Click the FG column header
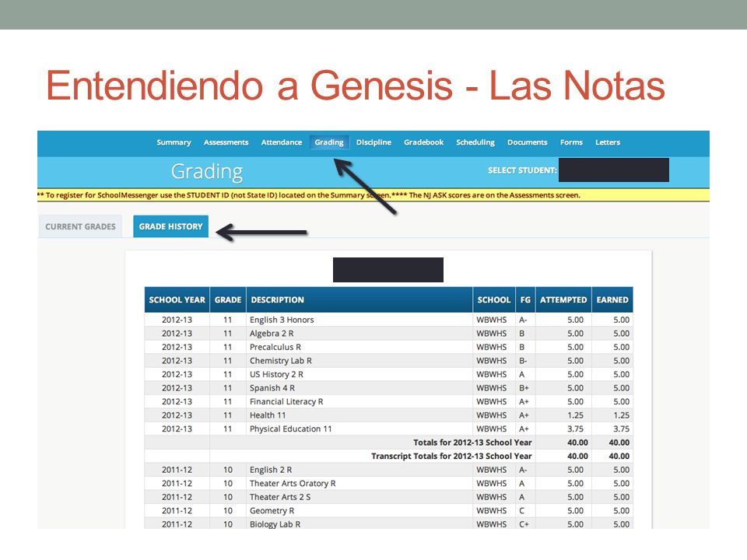The image size is (747, 560). click(525, 300)
